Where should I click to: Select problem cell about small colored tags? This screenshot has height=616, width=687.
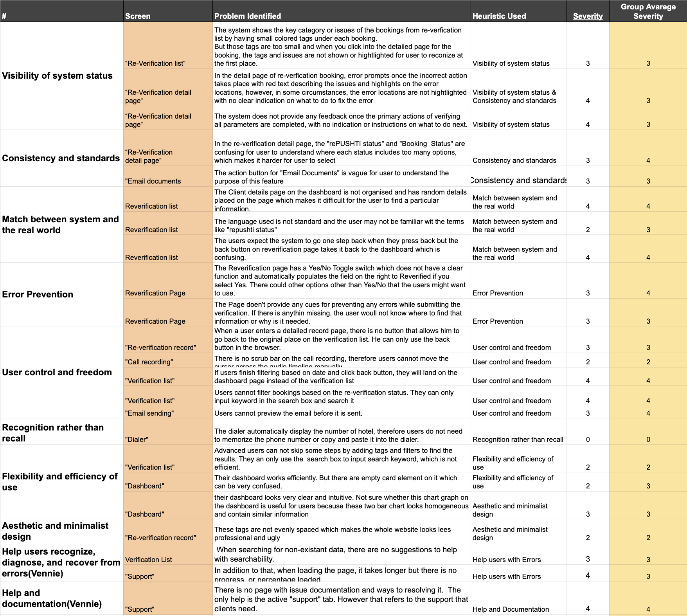(342, 45)
